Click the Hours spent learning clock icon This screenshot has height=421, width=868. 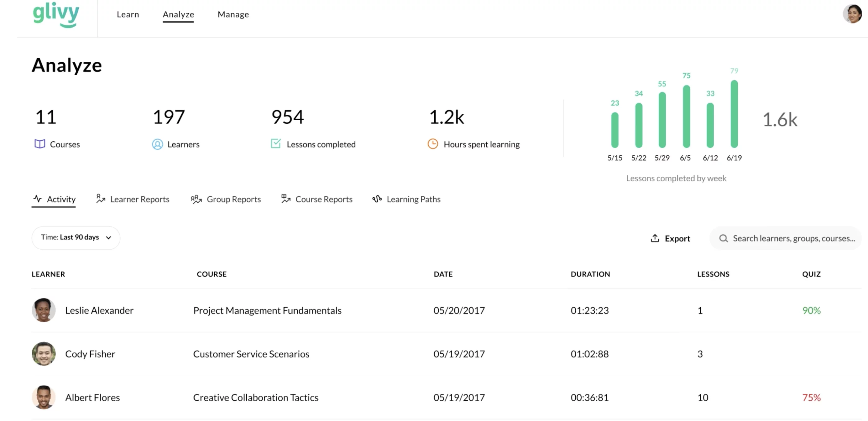(x=433, y=144)
